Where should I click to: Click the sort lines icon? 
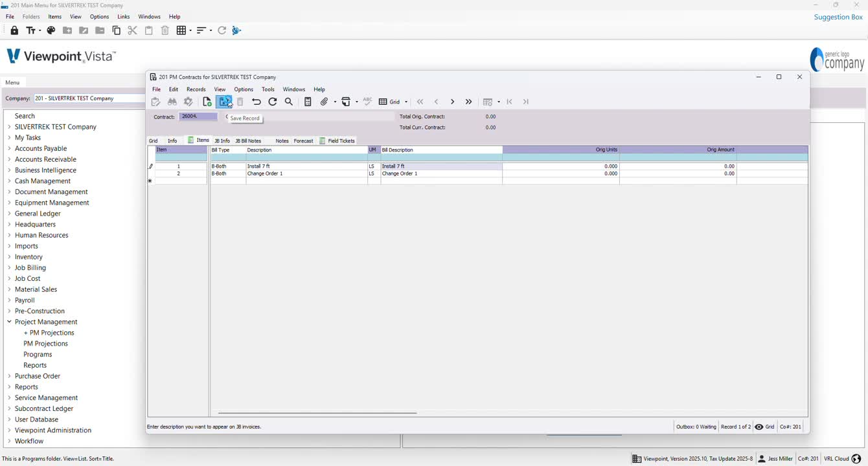[204, 30]
